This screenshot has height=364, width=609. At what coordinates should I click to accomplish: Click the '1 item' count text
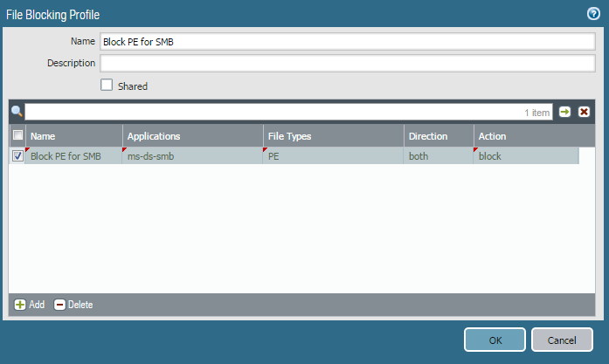pos(536,113)
